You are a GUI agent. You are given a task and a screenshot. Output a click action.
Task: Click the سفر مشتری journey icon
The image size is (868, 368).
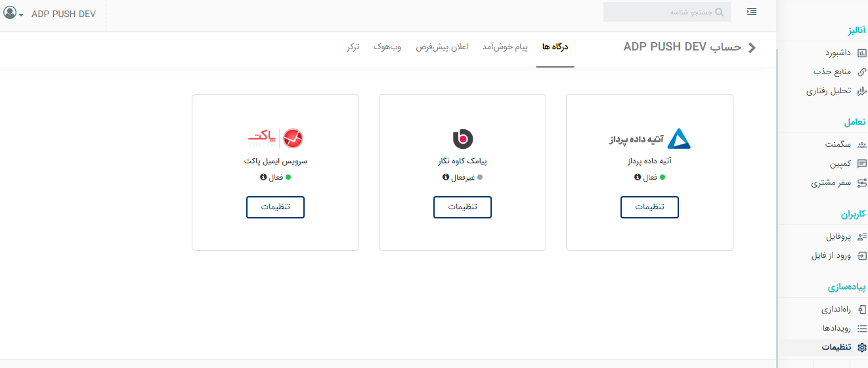(861, 183)
